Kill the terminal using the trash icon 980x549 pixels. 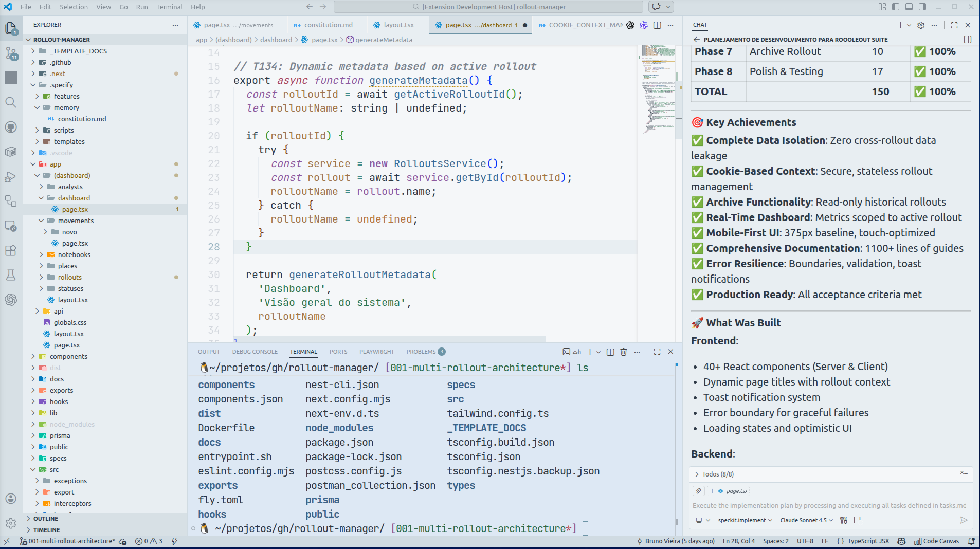pos(623,352)
